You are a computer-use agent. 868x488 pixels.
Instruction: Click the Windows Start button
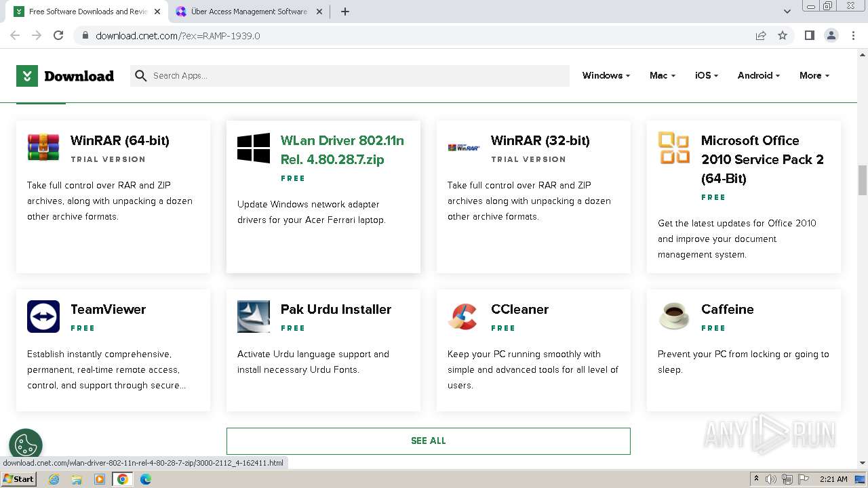point(19,479)
